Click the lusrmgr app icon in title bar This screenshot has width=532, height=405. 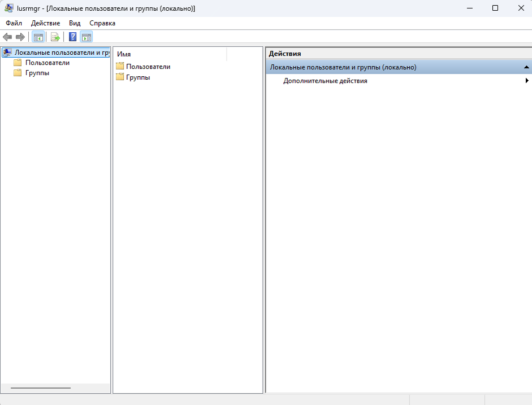(9, 8)
